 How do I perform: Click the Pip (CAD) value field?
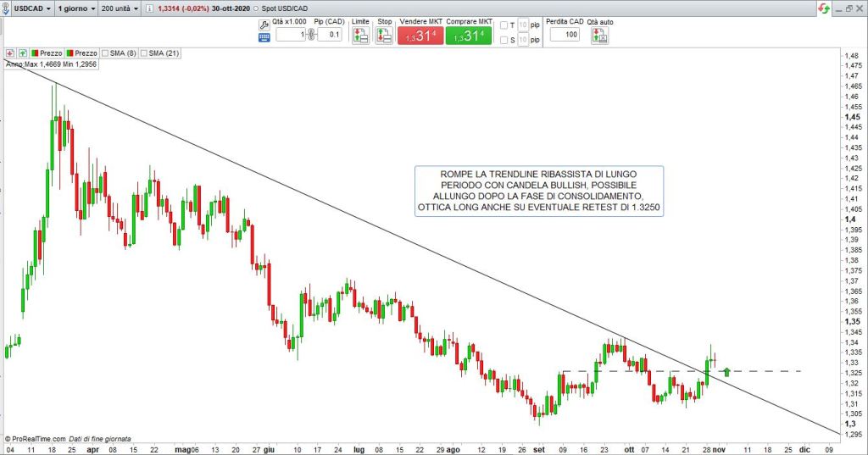(330, 35)
